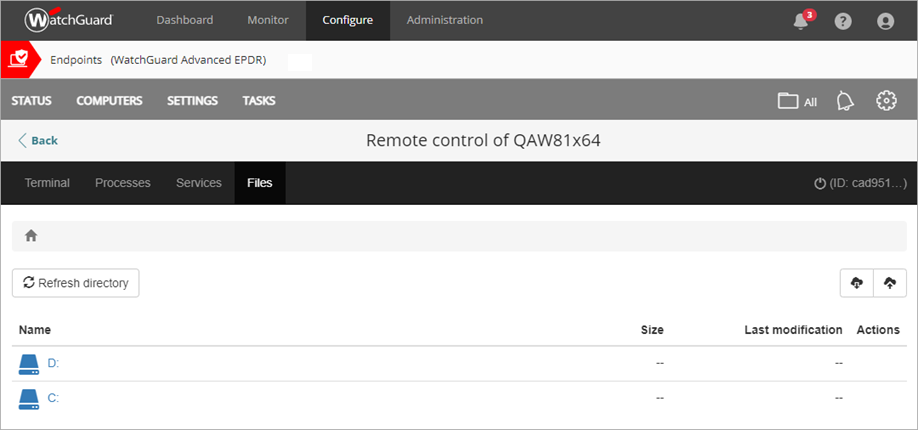The height and width of the screenshot is (430, 918).
Task: Open the C: drive
Action: [x=53, y=397]
